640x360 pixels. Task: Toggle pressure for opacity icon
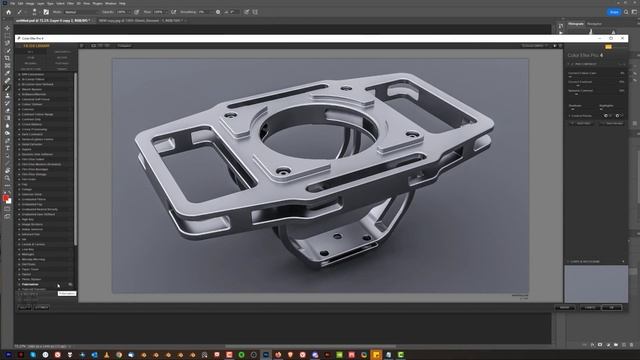[x=137, y=12]
